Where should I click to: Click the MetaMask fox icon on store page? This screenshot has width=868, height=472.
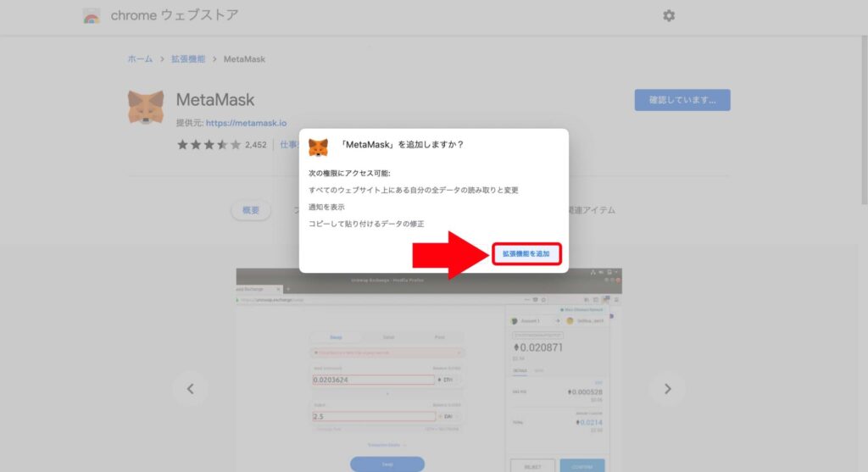coord(146,108)
